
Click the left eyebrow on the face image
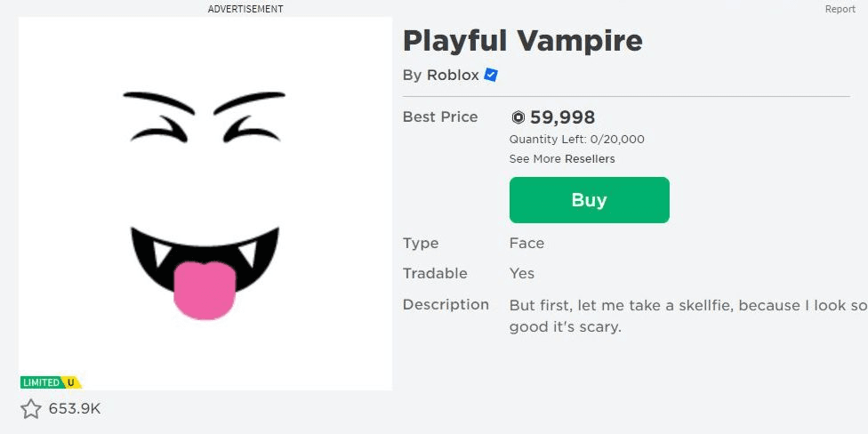159,102
